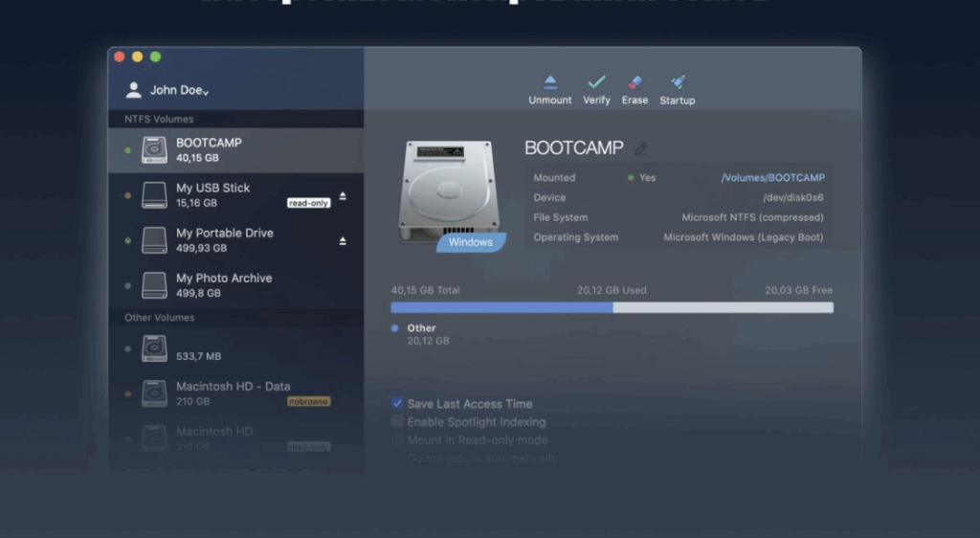Click the Other Volumes section header
Image resolution: width=980 pixels, height=538 pixels.
160,318
